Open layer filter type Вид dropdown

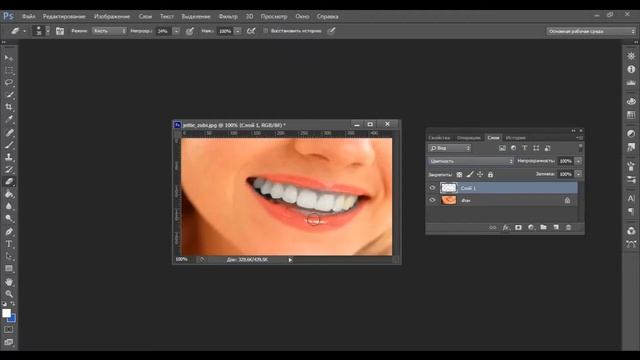coord(449,148)
